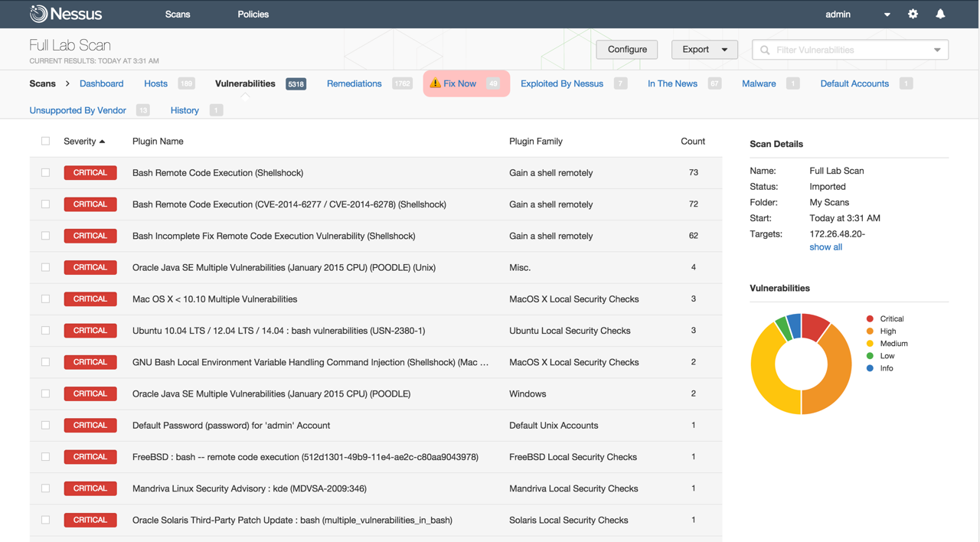Screen dimensions: 980x542
Task: Check the Bash Incomplete Fix row
Action: click(x=45, y=236)
